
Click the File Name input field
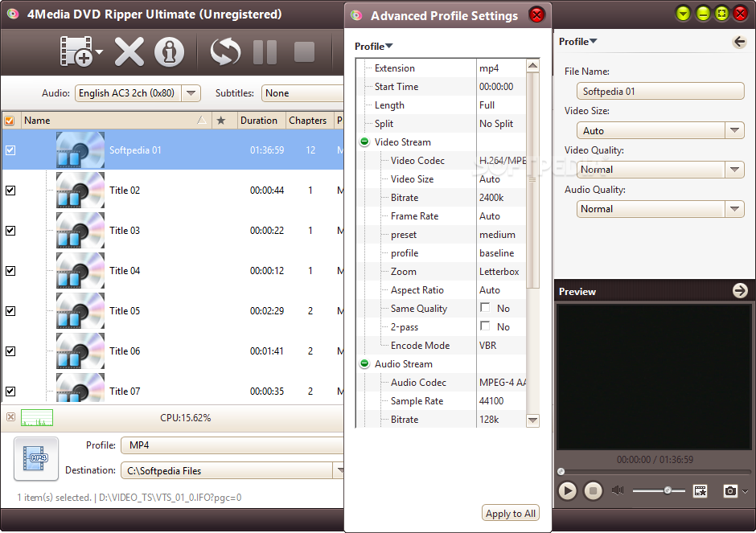pyautogui.click(x=660, y=91)
